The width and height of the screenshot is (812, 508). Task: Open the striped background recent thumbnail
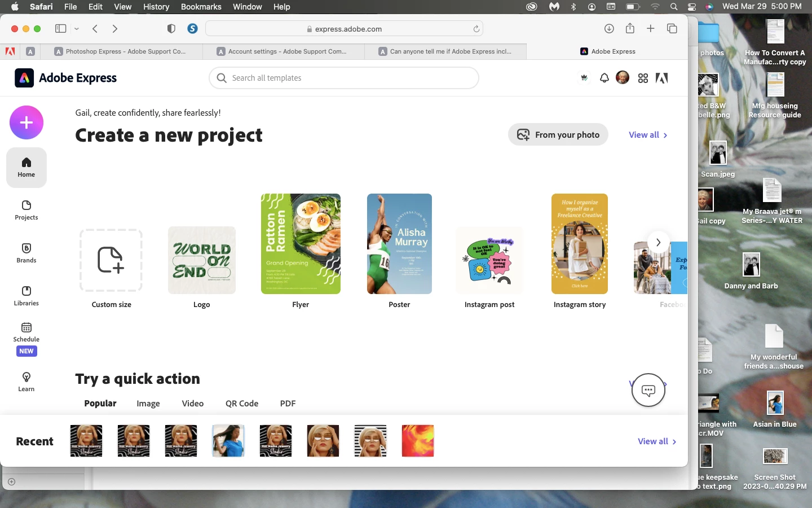click(370, 441)
